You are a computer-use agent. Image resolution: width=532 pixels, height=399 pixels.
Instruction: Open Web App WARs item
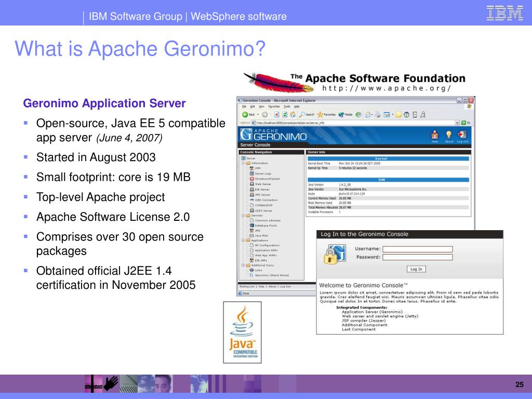263,255
